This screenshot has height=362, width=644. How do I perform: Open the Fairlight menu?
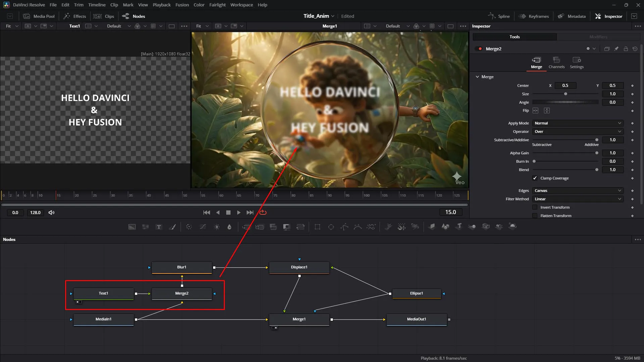[x=217, y=5]
